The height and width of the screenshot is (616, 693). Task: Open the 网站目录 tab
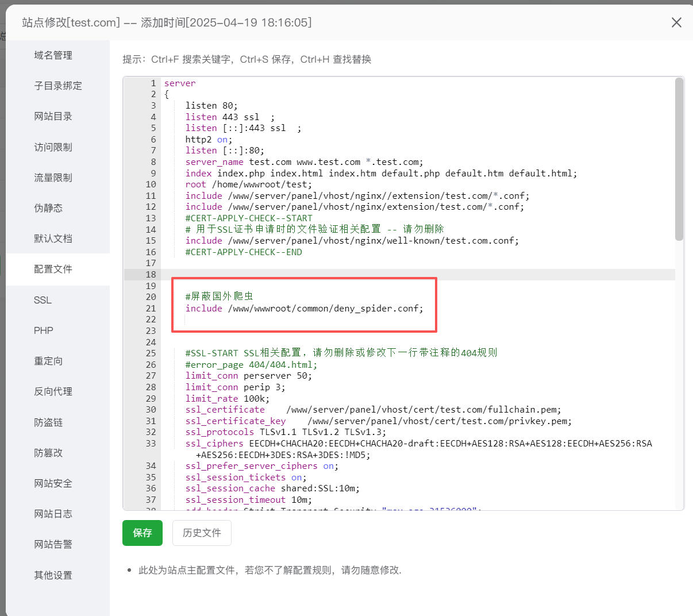[53, 116]
